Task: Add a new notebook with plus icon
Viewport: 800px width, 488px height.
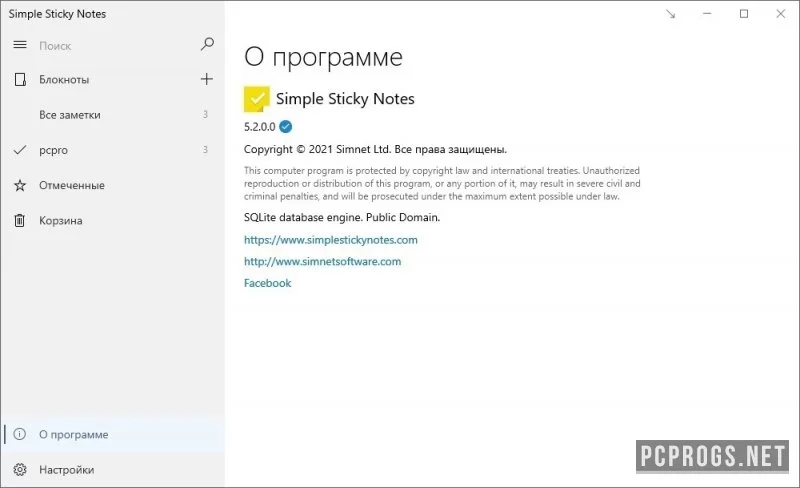Action: 207,79
